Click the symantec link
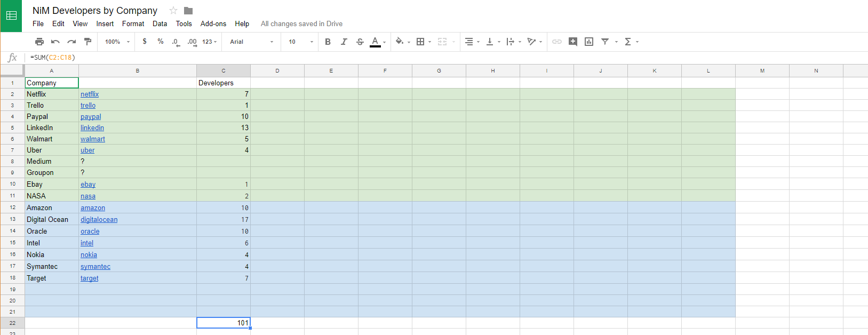Viewport: 868px width, 335px height. click(95, 267)
